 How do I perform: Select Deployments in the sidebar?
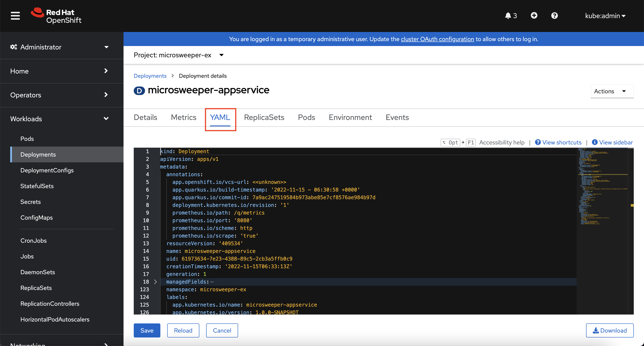[67, 154]
